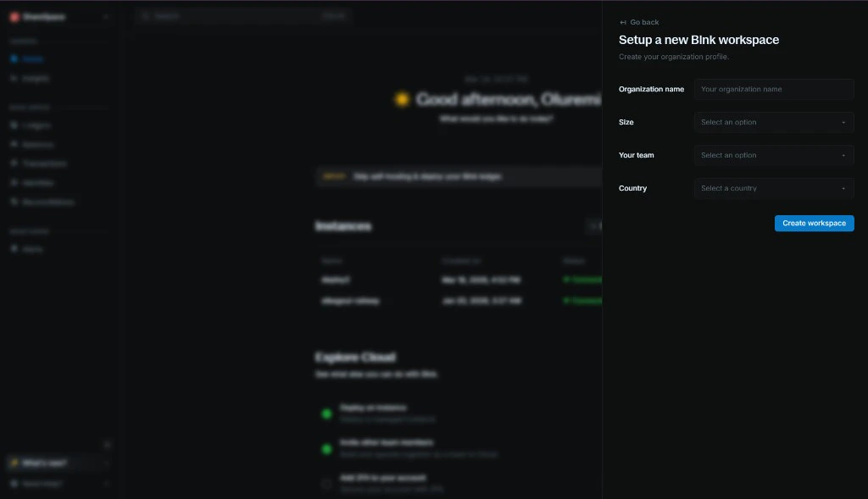This screenshot has height=499, width=868.
Task: Open the Your team dropdown
Action: coord(773,155)
